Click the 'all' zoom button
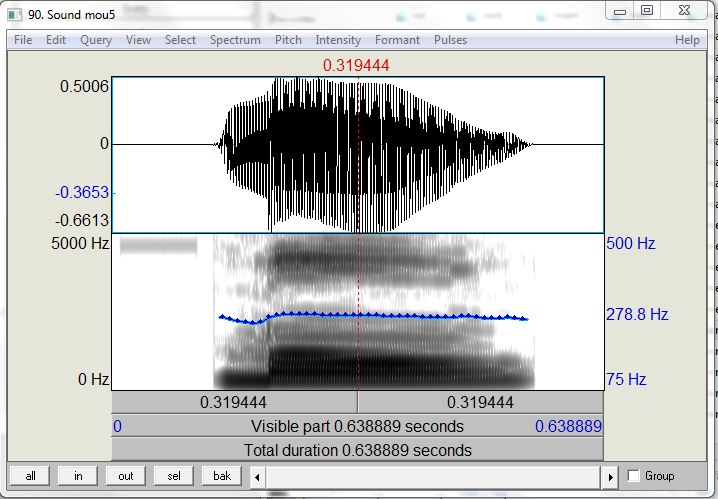 [30, 476]
